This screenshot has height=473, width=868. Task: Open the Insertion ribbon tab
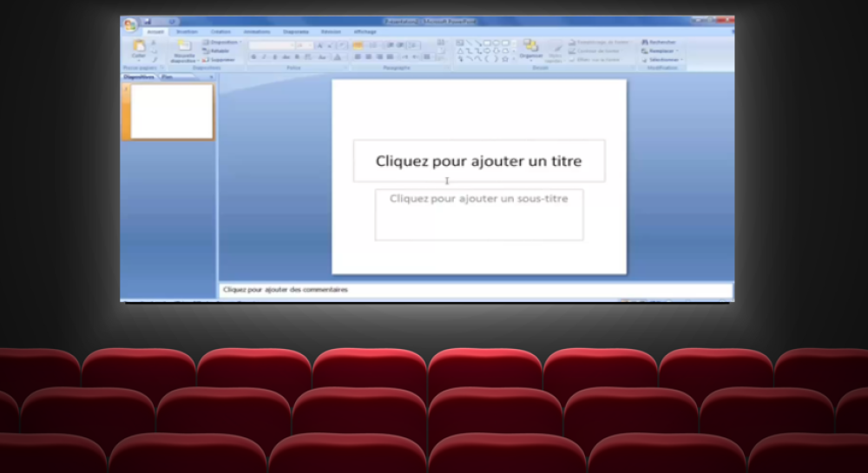[x=187, y=32]
